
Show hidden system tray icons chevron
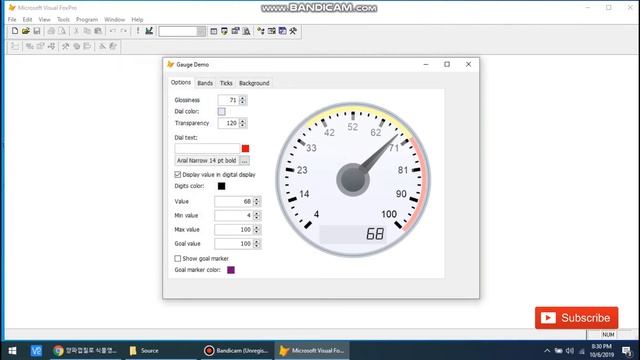click(547, 351)
